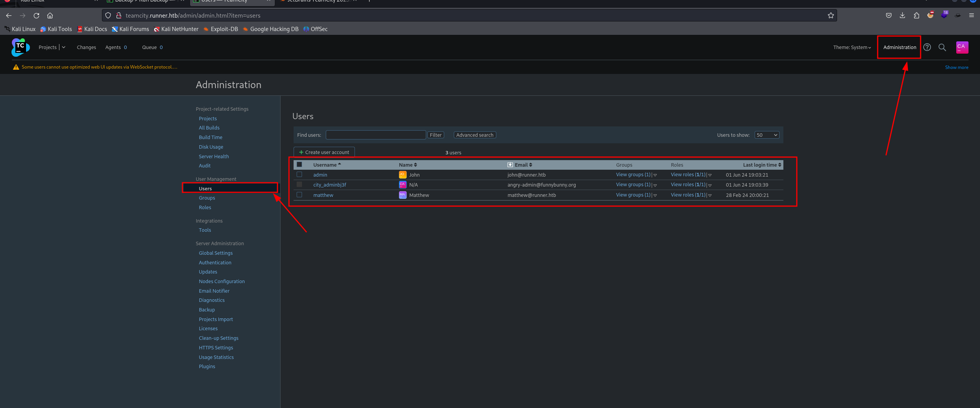Viewport: 980px width, 408px height.
Task: Select Groups in User Management
Action: pos(207,198)
